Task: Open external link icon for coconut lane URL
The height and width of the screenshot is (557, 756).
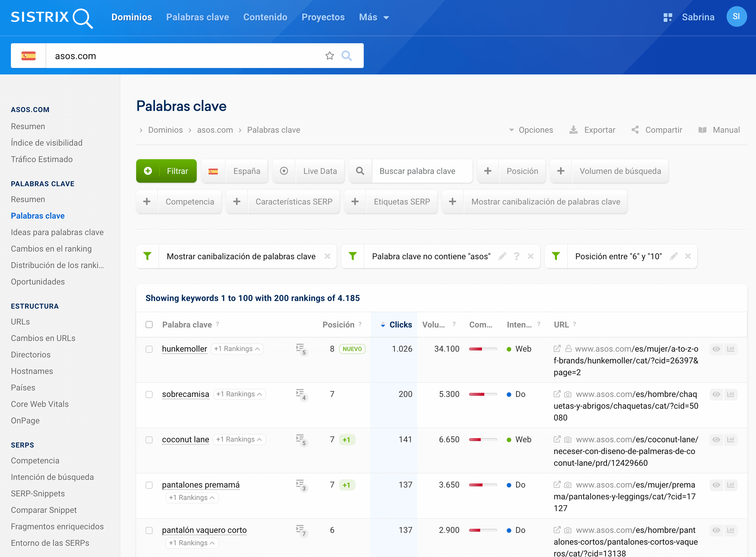Action: (x=557, y=439)
